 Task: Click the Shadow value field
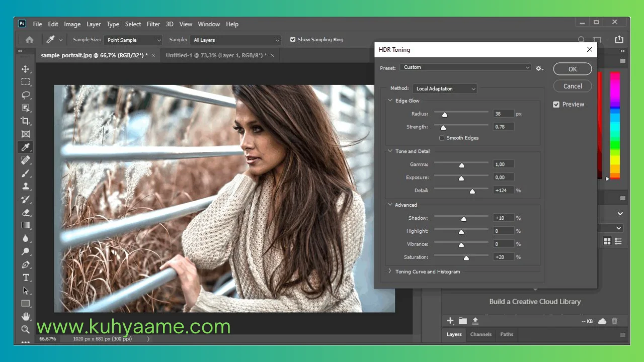tap(503, 218)
